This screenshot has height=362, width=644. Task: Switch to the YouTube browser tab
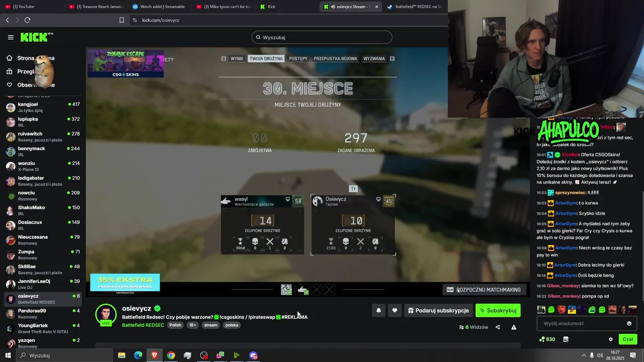pos(31,7)
